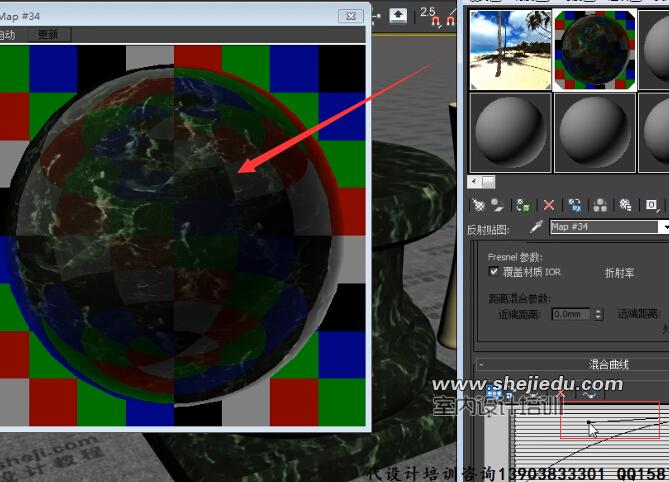Click the curve control point on graph
The height and width of the screenshot is (482, 669).
click(589, 422)
